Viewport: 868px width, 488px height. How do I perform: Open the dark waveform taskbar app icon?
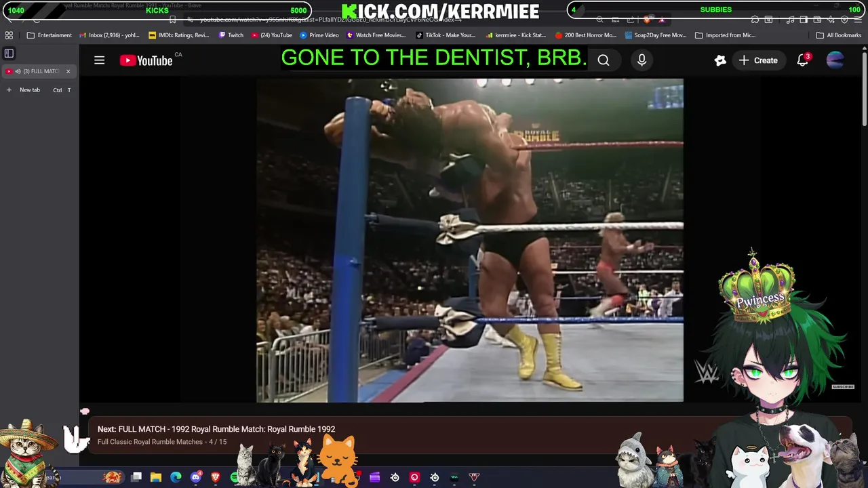pyautogui.click(x=454, y=477)
